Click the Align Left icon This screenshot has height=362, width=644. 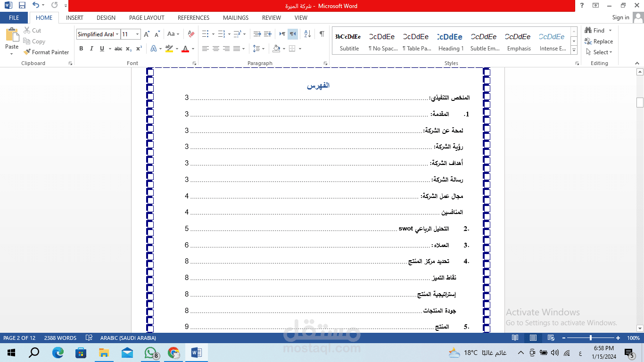[x=205, y=49]
